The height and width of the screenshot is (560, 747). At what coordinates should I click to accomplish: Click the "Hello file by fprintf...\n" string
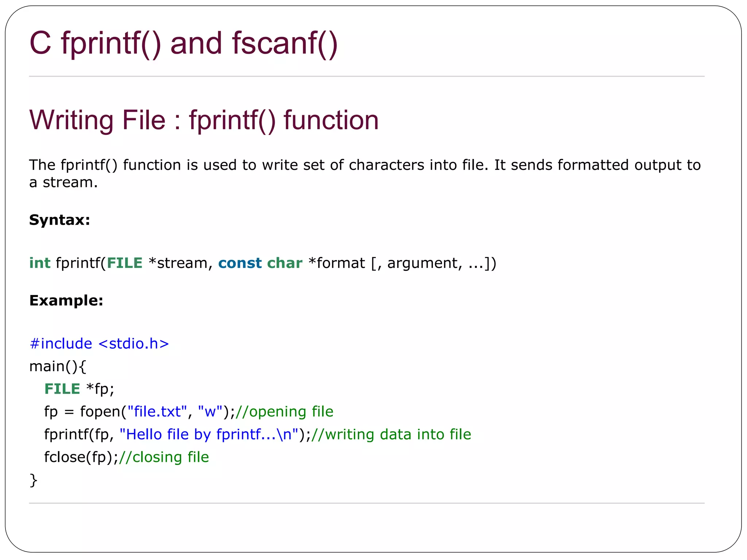pos(209,434)
